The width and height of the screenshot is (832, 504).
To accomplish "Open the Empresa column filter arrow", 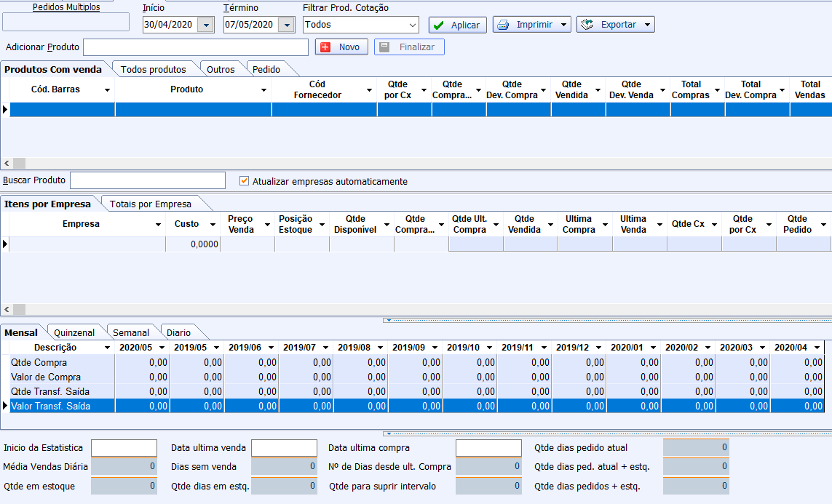I will 159,225.
